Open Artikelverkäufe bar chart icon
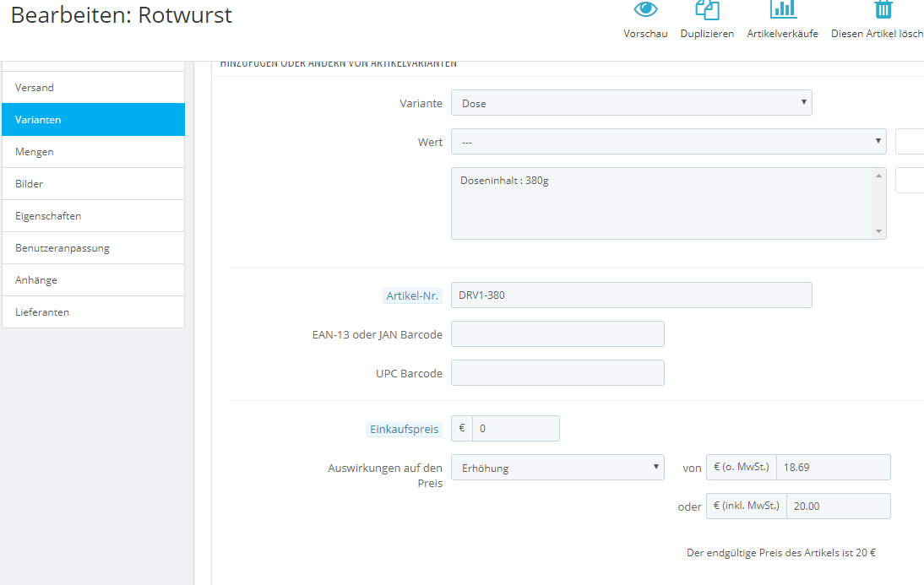 [783, 9]
